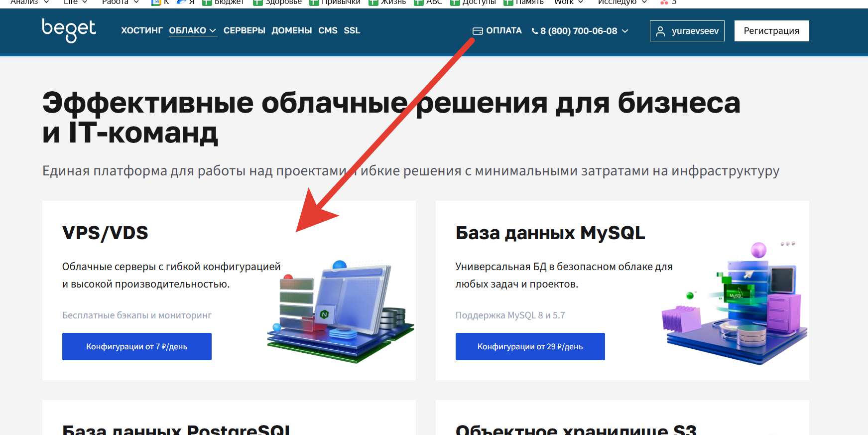Image resolution: width=868 pixels, height=435 pixels.
Task: Click 'Конфигурации от 7 ₽/день' button
Action: 137,346
